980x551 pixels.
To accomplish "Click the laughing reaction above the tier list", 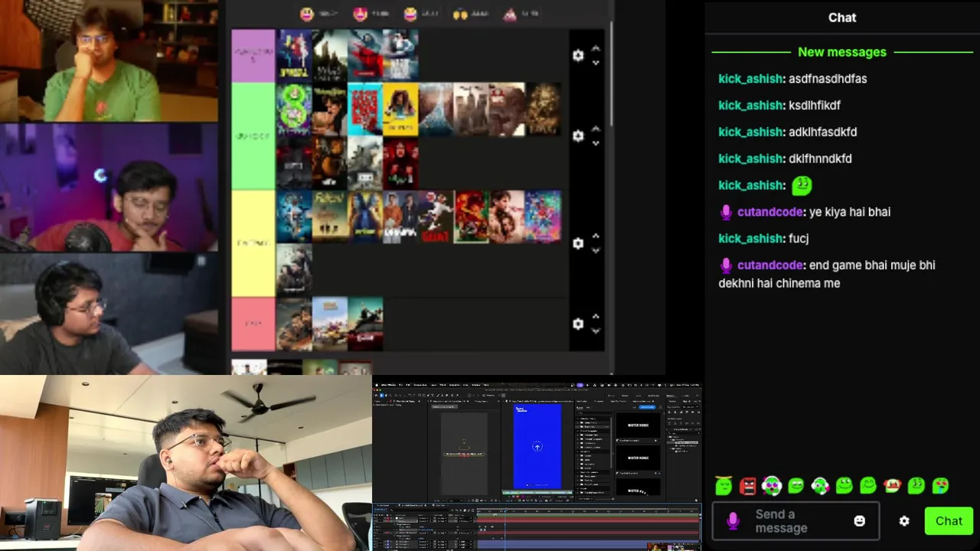I will [x=410, y=14].
